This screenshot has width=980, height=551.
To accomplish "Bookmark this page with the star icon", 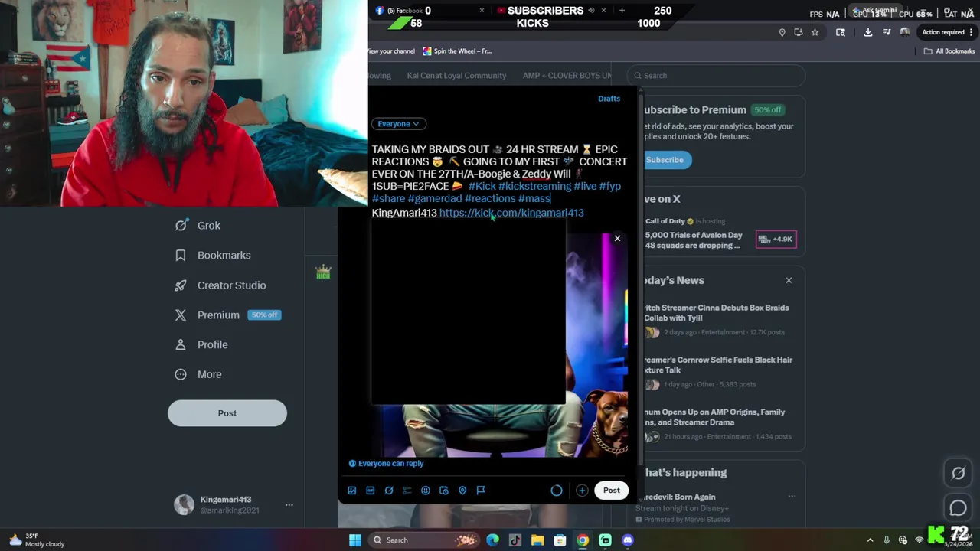I will point(815,32).
